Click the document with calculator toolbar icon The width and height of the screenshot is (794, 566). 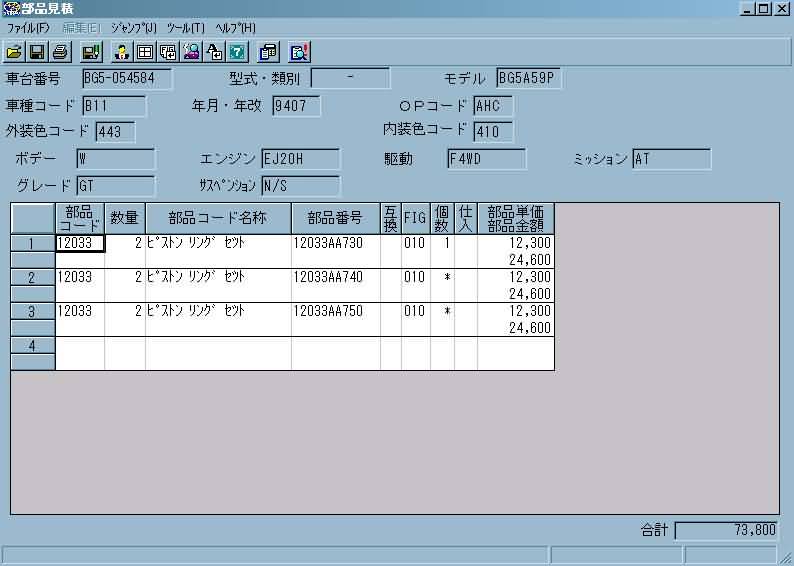click(x=268, y=52)
